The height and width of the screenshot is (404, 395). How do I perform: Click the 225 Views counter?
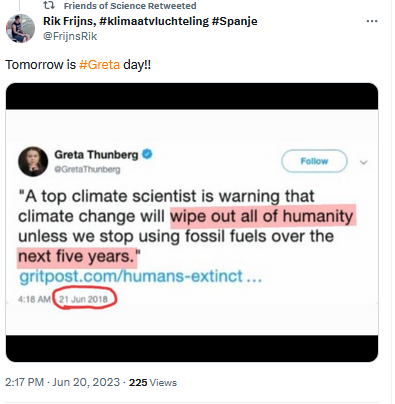[x=153, y=382]
